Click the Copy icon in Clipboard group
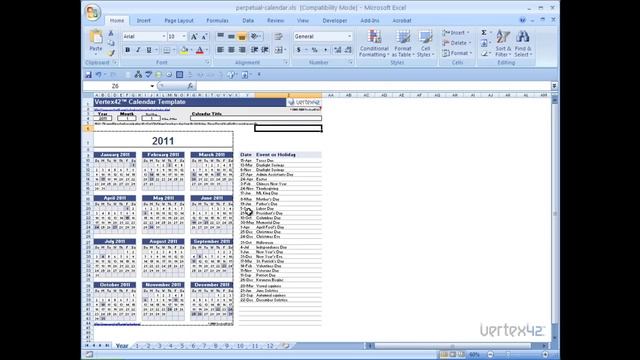This screenshot has width=640, height=360. pos(111,43)
